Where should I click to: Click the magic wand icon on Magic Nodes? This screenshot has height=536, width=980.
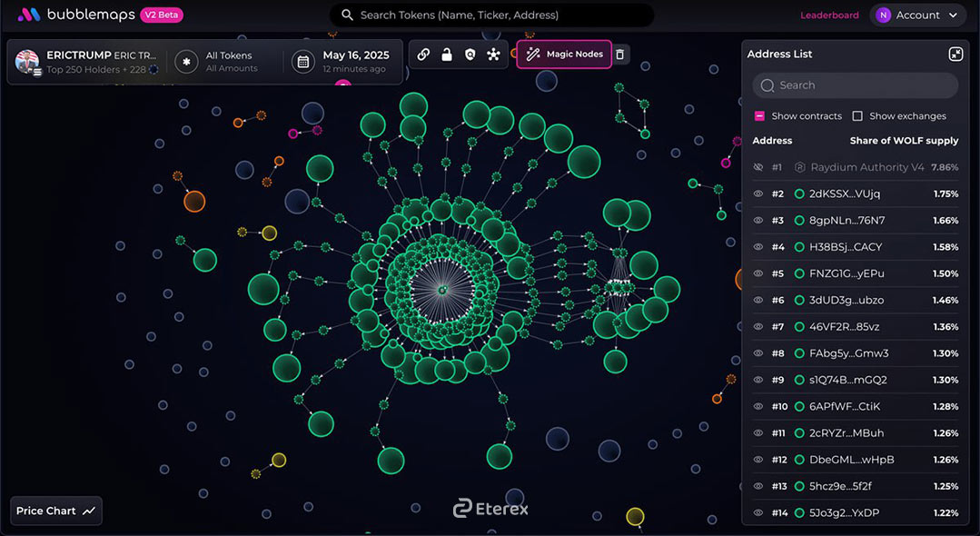(x=532, y=55)
